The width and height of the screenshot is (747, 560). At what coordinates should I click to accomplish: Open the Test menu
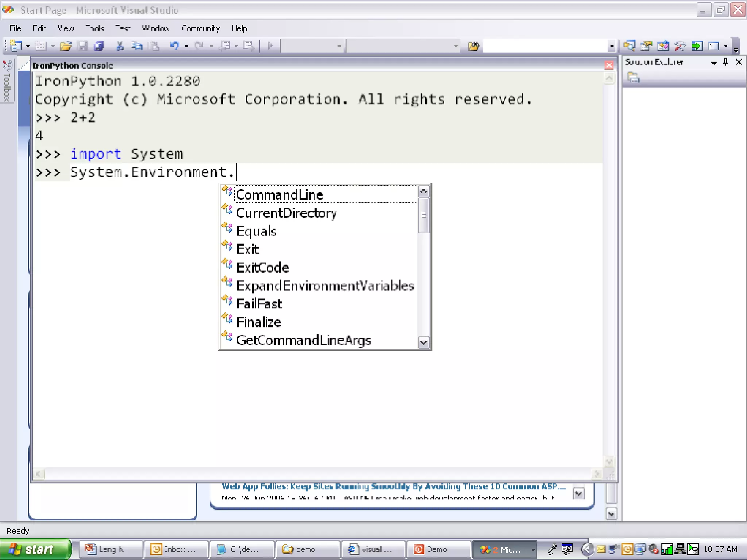[123, 28]
